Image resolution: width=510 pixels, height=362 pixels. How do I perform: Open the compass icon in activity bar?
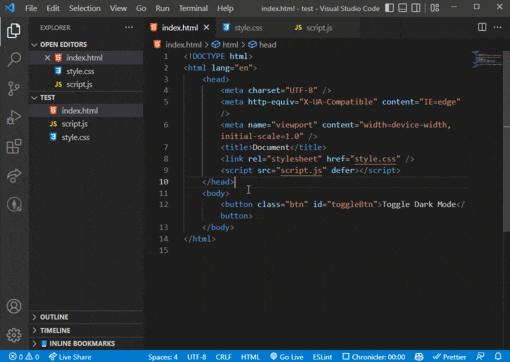pos(14,204)
